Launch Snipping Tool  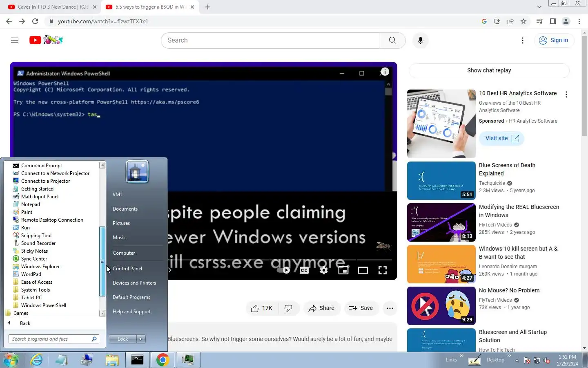(36, 236)
